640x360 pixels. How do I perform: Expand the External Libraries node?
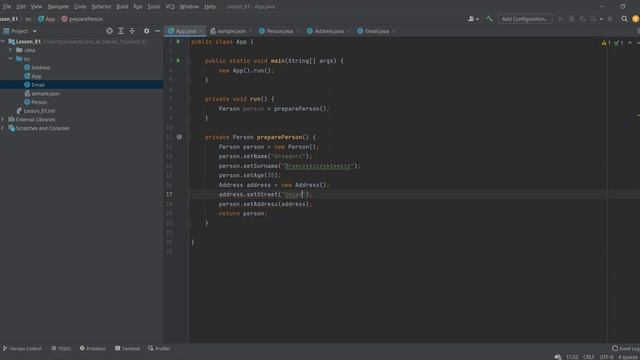[3, 120]
